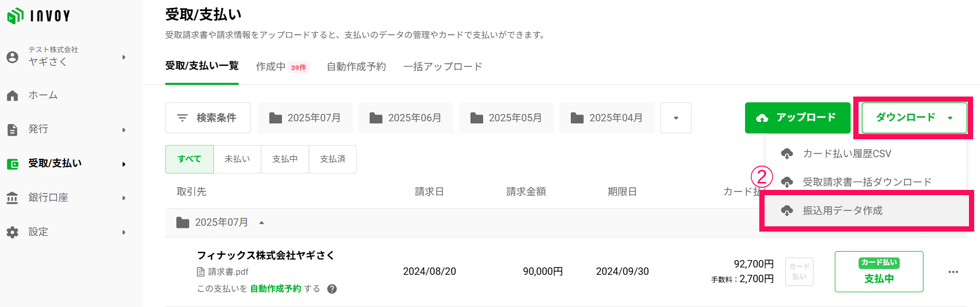980x307 pixels.
Task: Collapse the 2025年07月 group arrow
Action: pyautogui.click(x=261, y=223)
